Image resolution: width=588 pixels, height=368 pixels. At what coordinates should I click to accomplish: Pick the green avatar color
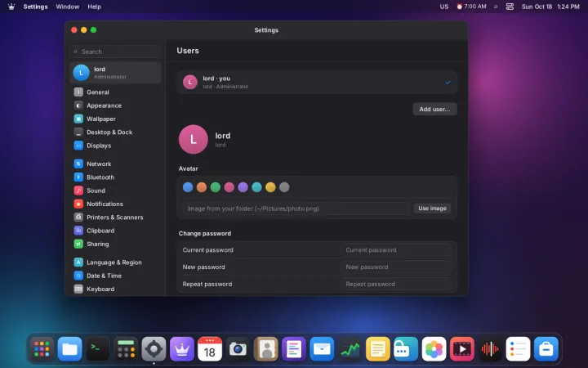pos(216,187)
